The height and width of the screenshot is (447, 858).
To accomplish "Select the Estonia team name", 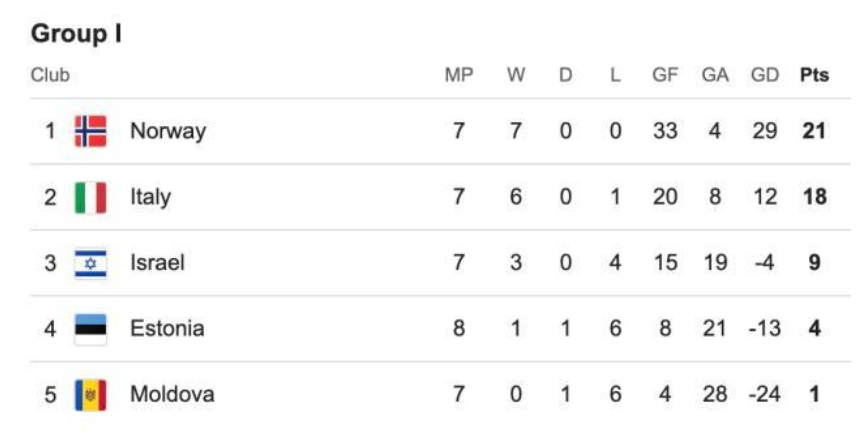I will coord(167,328).
